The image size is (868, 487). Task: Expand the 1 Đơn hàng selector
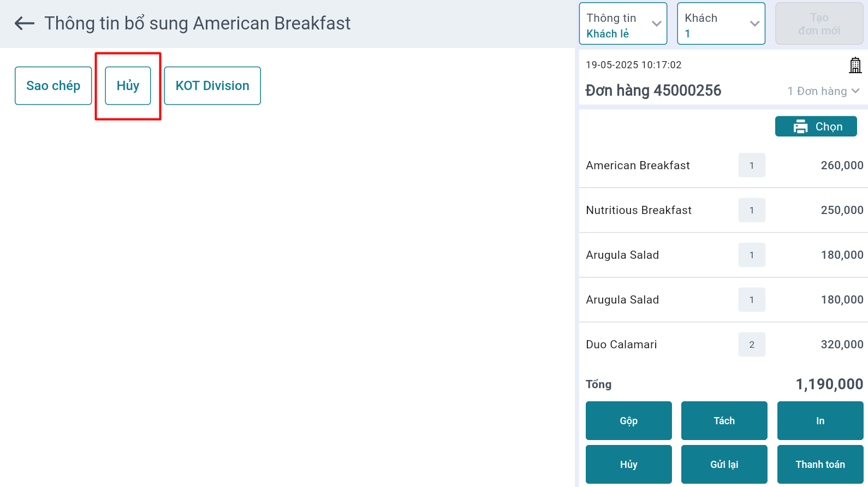pyautogui.click(x=823, y=91)
